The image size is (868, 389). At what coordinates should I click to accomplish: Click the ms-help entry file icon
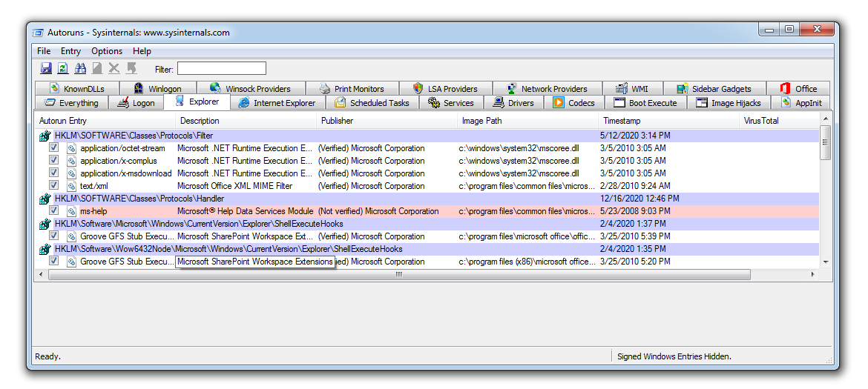pyautogui.click(x=71, y=211)
